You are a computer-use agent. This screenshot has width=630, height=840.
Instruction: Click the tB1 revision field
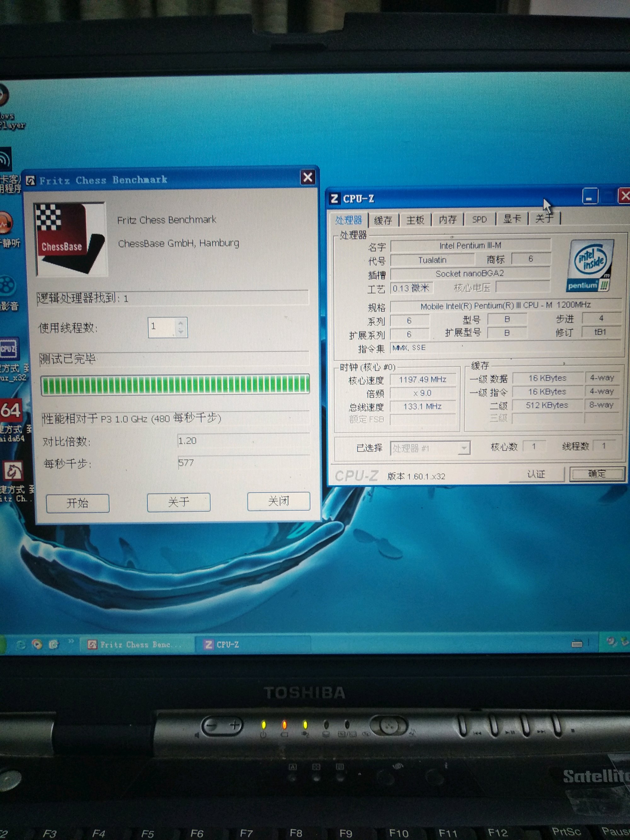tap(601, 332)
